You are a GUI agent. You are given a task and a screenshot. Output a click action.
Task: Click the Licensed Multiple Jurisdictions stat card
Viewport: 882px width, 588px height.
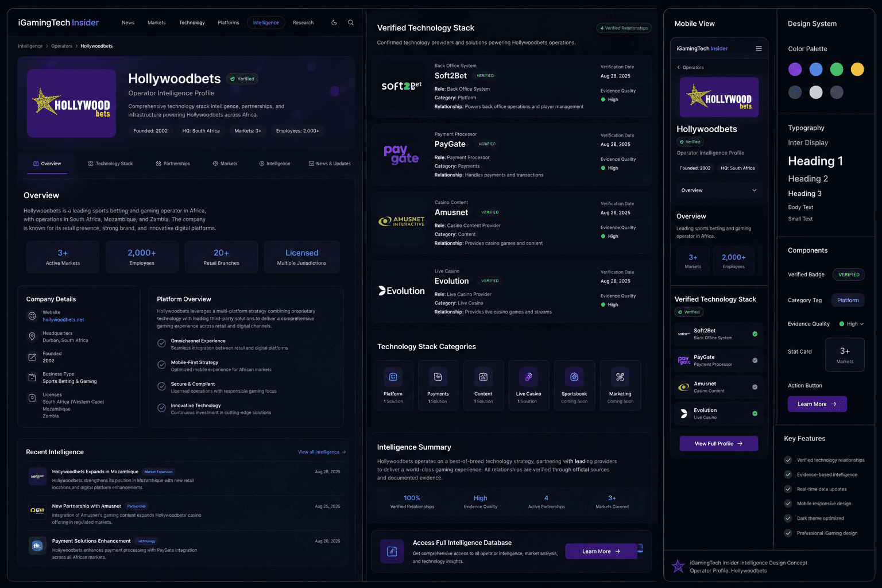coord(302,257)
